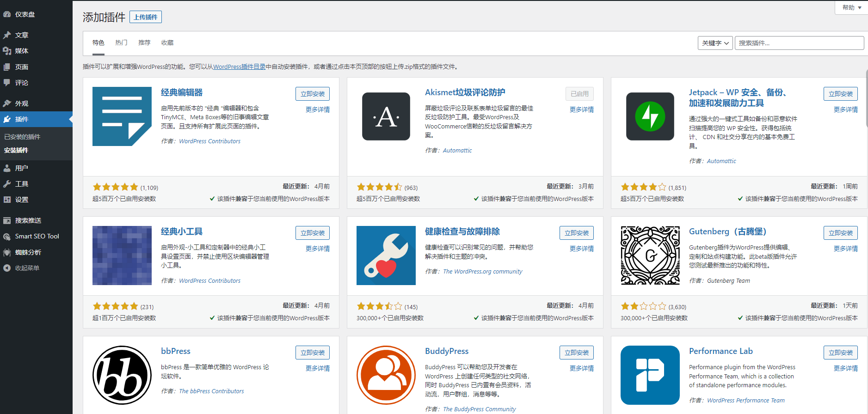
Task: Open the Smart SEO Tool menu
Action: pyautogui.click(x=37, y=236)
